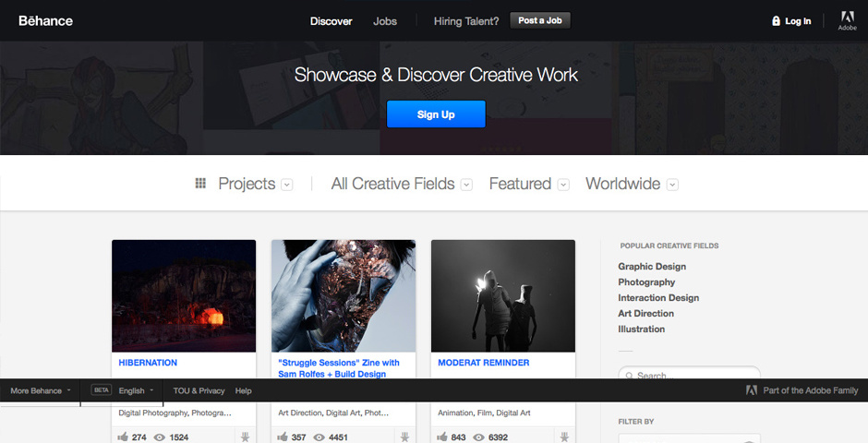Image resolution: width=868 pixels, height=443 pixels.
Task: Select Photography creative field
Action: pyautogui.click(x=646, y=281)
